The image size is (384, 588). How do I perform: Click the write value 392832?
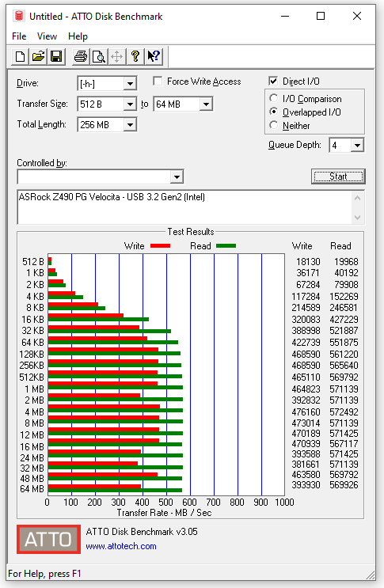point(306,400)
